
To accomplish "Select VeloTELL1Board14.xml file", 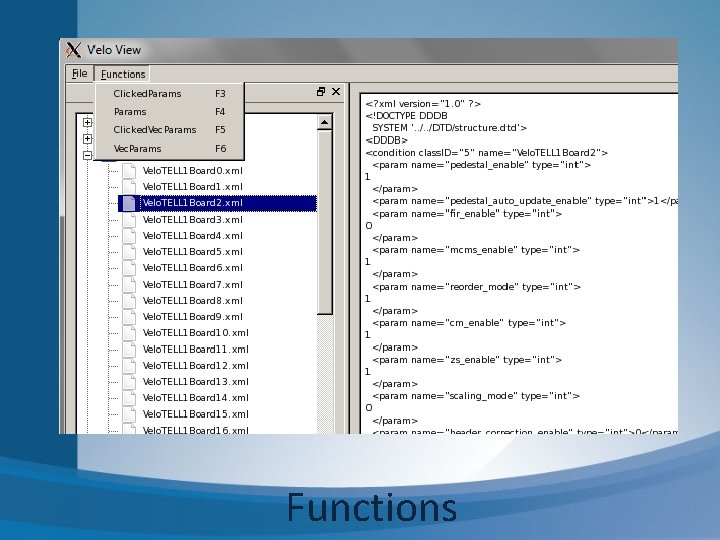I will [x=195, y=398].
